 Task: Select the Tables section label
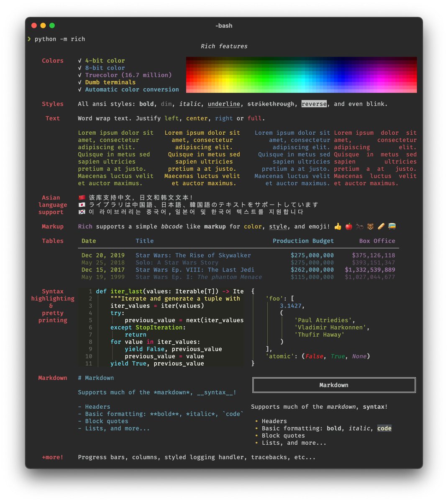pyautogui.click(x=52, y=241)
